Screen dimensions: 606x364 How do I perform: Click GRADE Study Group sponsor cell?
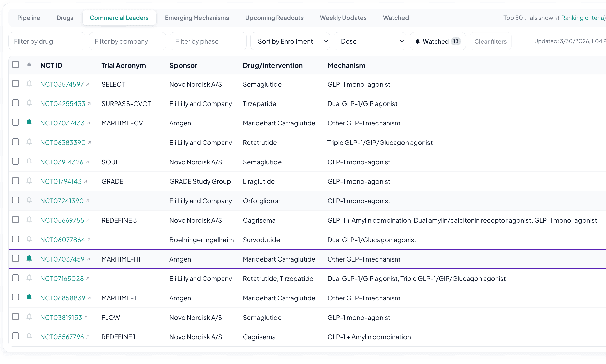point(200,181)
